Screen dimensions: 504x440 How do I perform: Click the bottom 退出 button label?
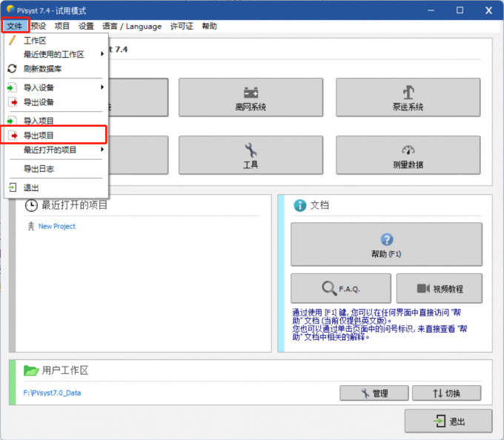[x=457, y=421]
